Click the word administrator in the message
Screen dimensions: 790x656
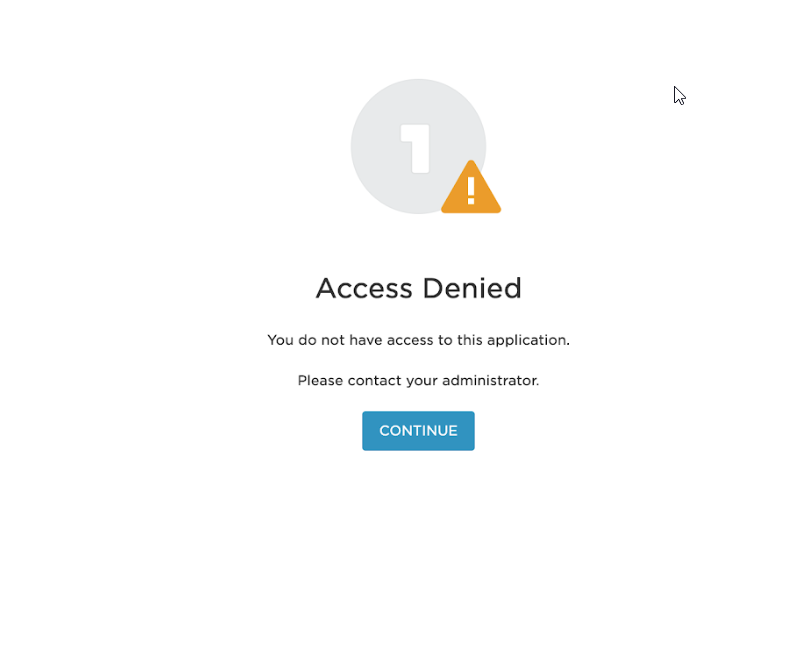tap(490, 380)
